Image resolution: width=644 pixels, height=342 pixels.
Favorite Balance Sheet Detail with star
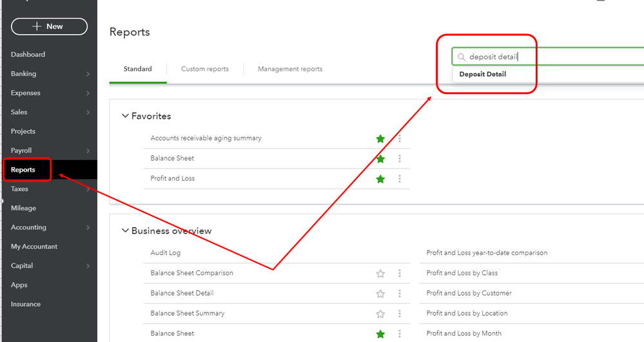pos(380,294)
